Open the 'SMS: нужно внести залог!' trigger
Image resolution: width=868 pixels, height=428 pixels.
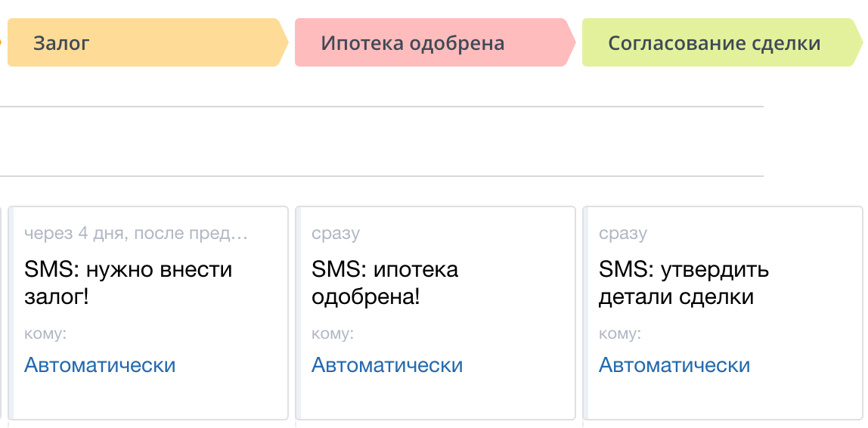[129, 282]
